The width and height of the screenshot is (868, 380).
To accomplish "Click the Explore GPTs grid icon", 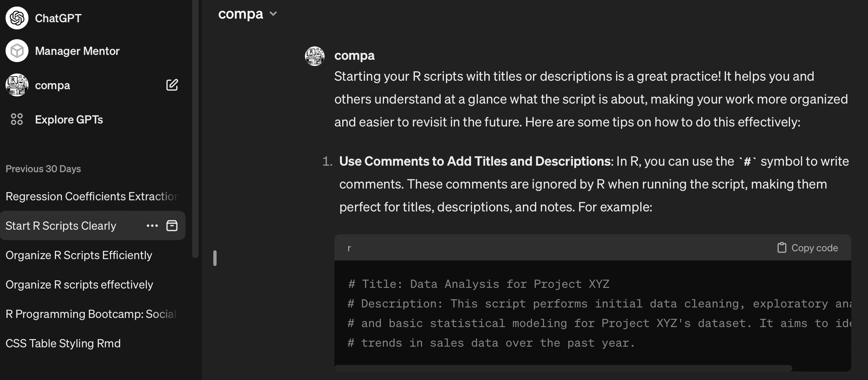I will pos(17,120).
